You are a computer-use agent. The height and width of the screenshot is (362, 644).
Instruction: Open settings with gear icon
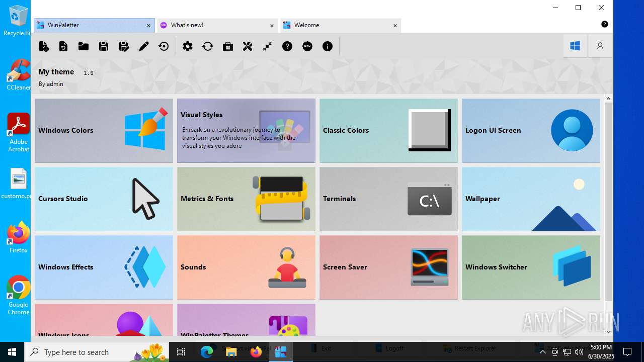point(188,46)
